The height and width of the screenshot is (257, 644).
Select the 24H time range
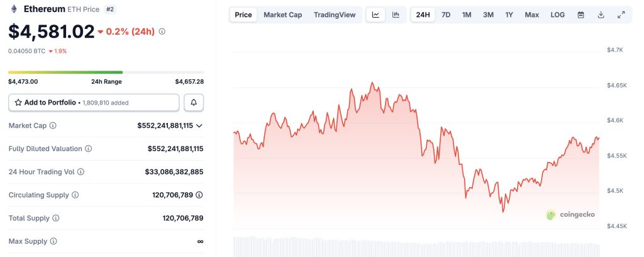[423, 14]
